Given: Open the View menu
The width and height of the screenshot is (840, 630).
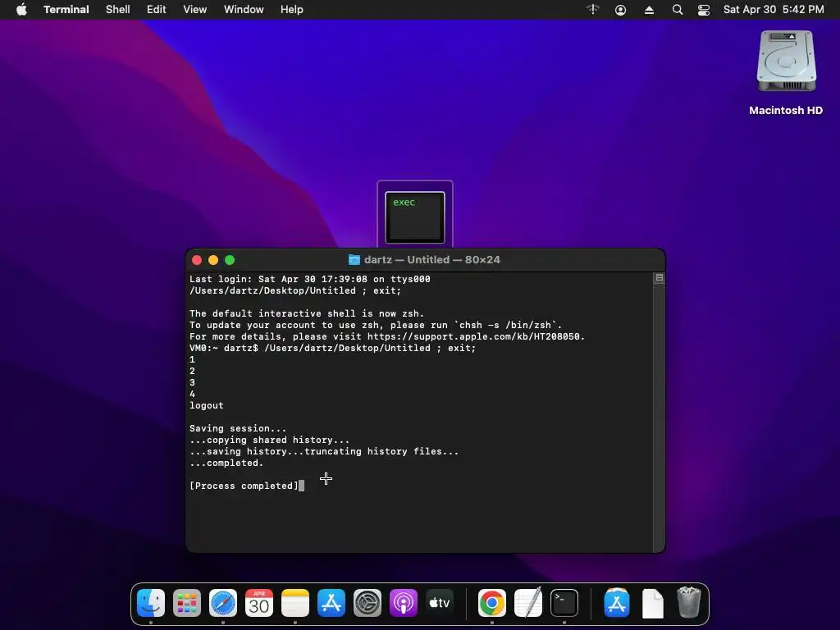Looking at the screenshot, I should [195, 10].
